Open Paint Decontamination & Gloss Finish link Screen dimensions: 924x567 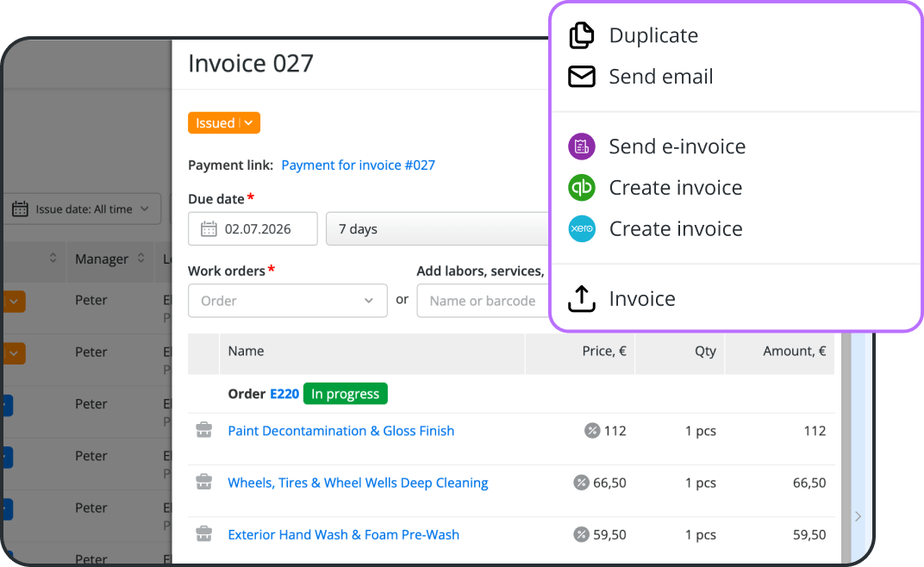[x=341, y=431]
